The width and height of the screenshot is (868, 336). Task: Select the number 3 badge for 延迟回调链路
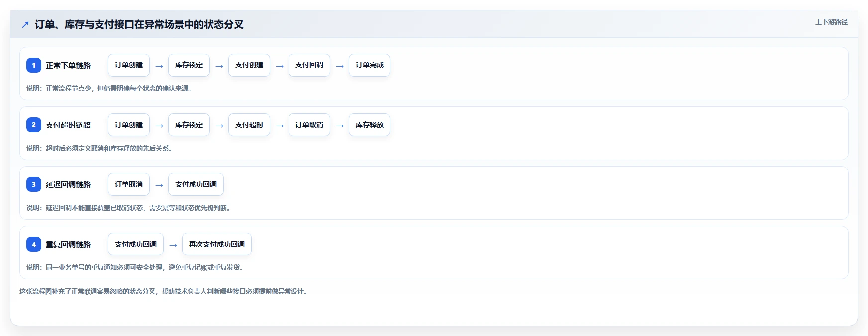pos(34,184)
